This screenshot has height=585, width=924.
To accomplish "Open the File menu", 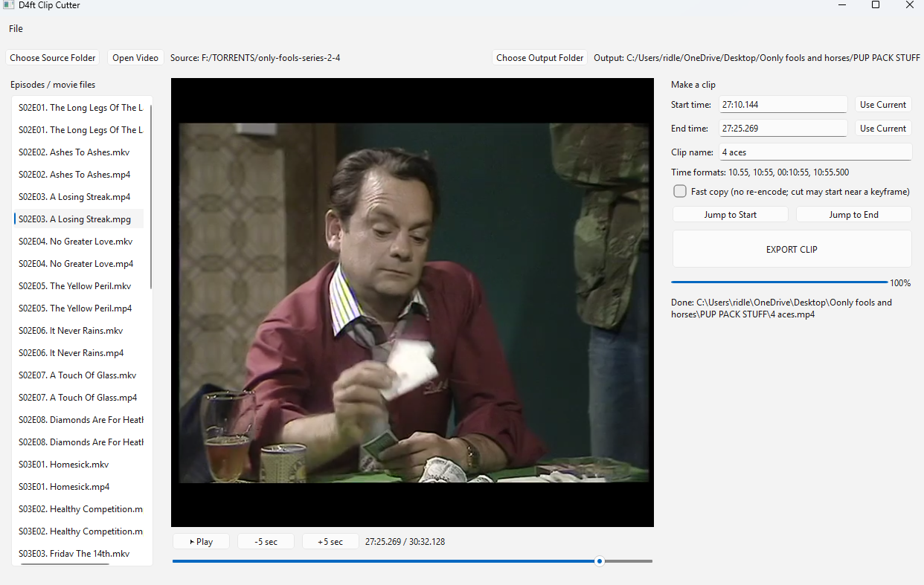I will click(16, 29).
